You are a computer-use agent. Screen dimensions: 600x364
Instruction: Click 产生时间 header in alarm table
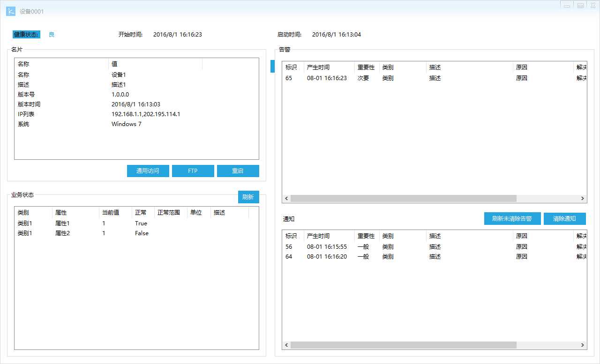[329, 67]
